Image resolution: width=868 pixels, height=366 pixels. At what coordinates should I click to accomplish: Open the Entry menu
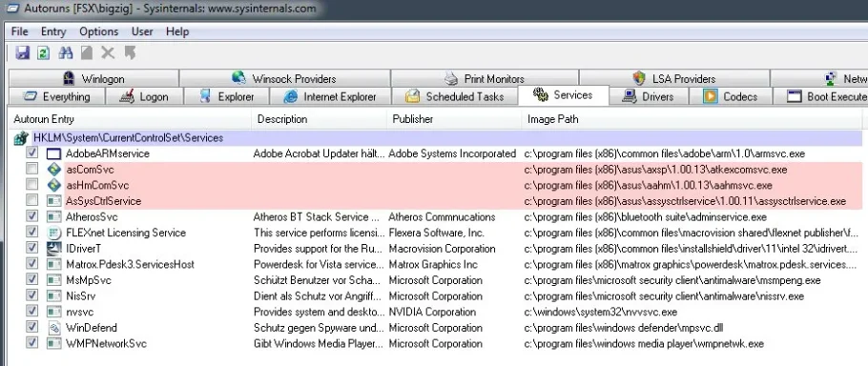click(53, 31)
